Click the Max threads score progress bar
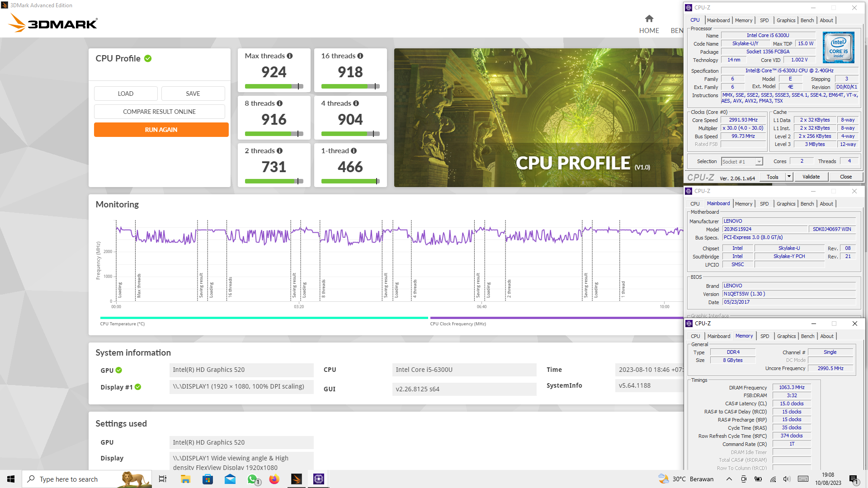This screenshot has width=868, height=488. click(x=274, y=86)
